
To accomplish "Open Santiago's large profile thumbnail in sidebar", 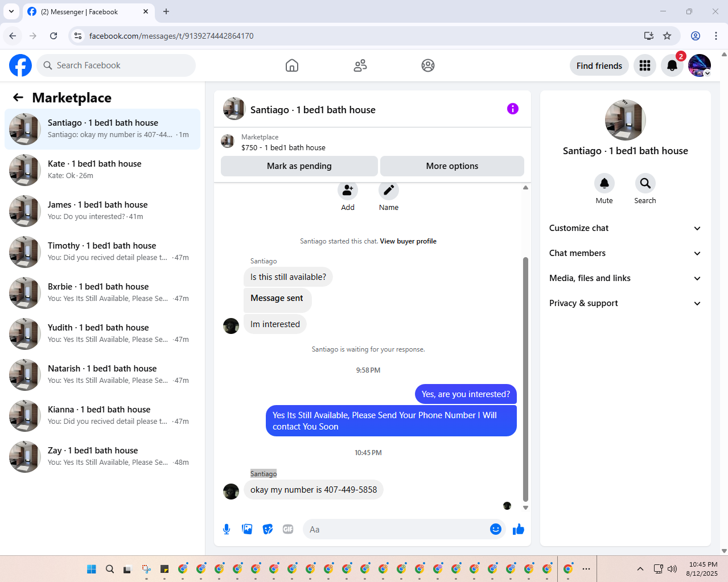I will [626, 120].
